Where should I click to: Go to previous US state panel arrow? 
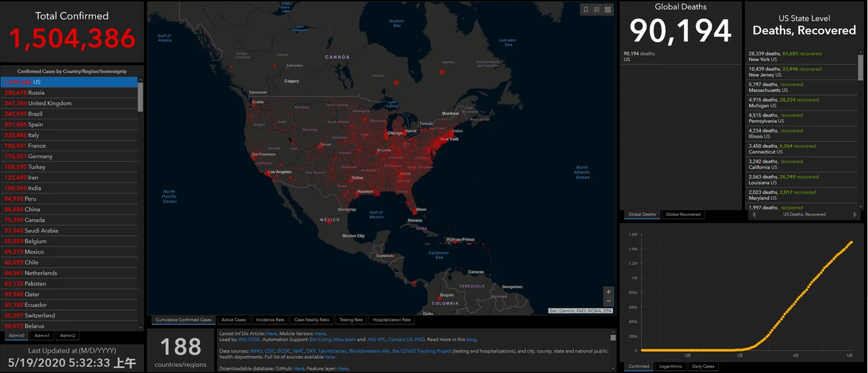754,214
